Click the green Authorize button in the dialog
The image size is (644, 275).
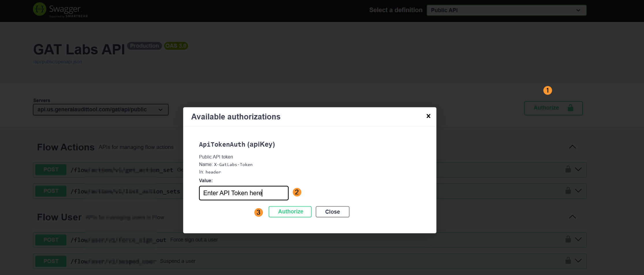coord(290,212)
